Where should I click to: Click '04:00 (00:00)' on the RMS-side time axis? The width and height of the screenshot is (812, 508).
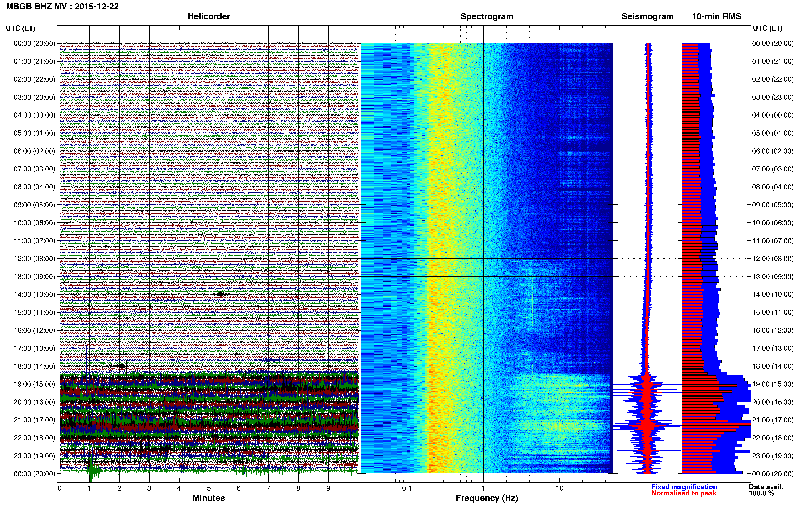click(773, 115)
